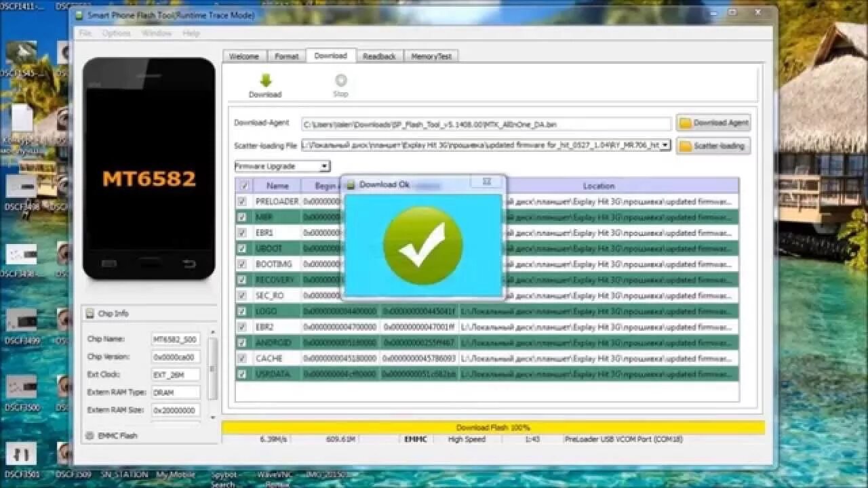Toggle the SEC_RO checkbox

(241, 296)
